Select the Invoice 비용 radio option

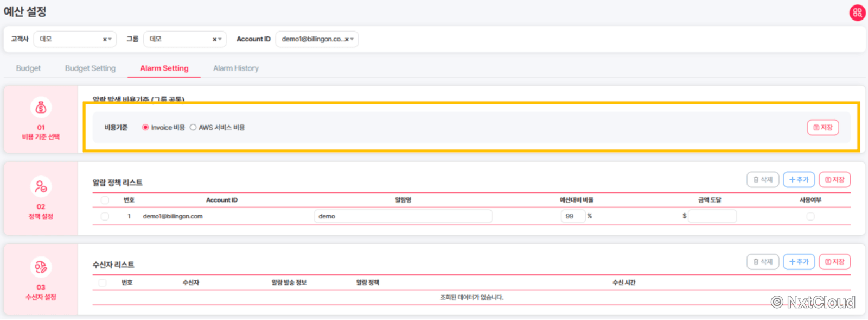(x=145, y=128)
